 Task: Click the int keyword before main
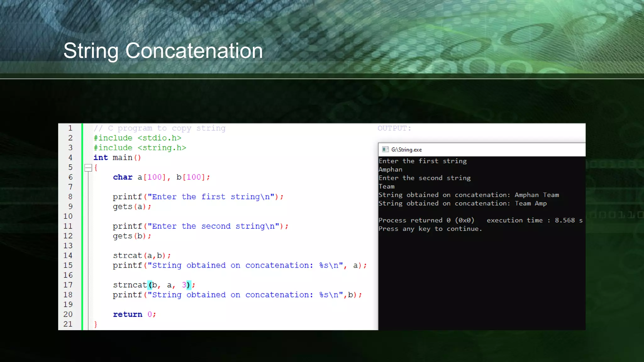coord(101,157)
